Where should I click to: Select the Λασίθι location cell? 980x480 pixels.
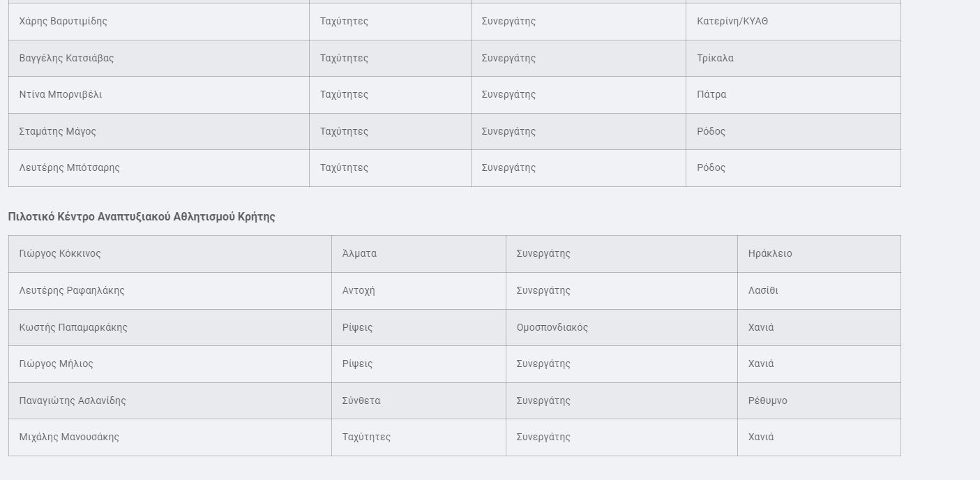(763, 291)
